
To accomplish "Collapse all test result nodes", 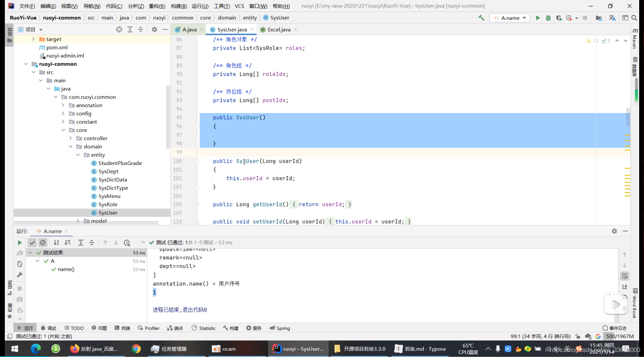I will click(92, 242).
